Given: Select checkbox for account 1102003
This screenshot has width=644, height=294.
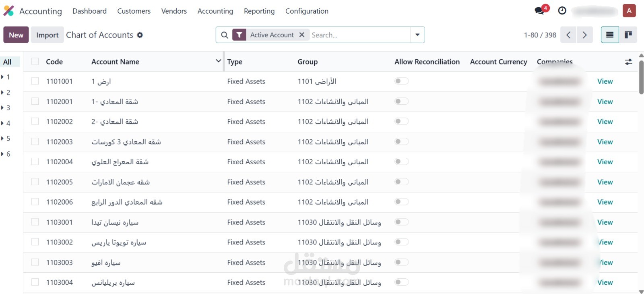Looking at the screenshot, I should point(35,142).
